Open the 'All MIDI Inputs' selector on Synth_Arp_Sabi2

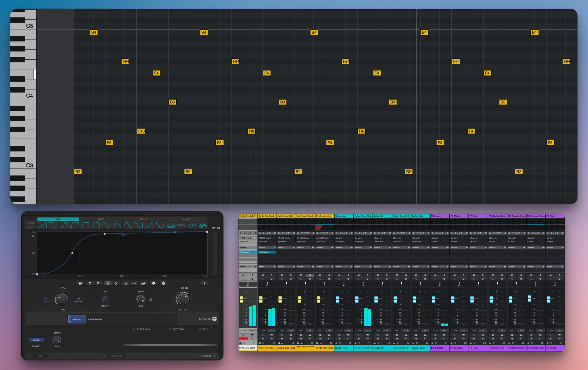point(267,238)
